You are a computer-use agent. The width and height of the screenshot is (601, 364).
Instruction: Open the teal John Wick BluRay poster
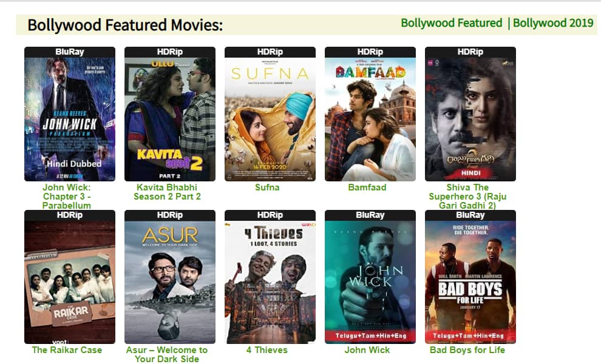click(x=370, y=277)
